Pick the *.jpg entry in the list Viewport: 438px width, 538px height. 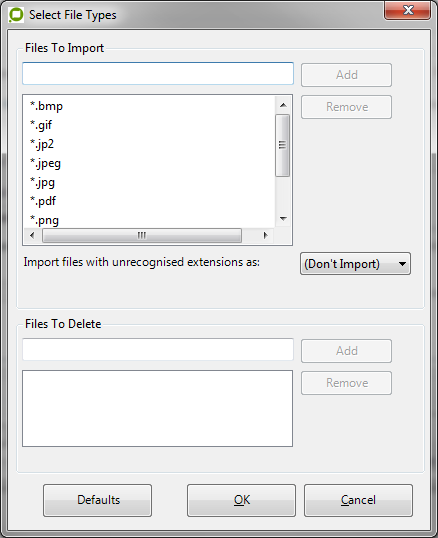(42, 182)
